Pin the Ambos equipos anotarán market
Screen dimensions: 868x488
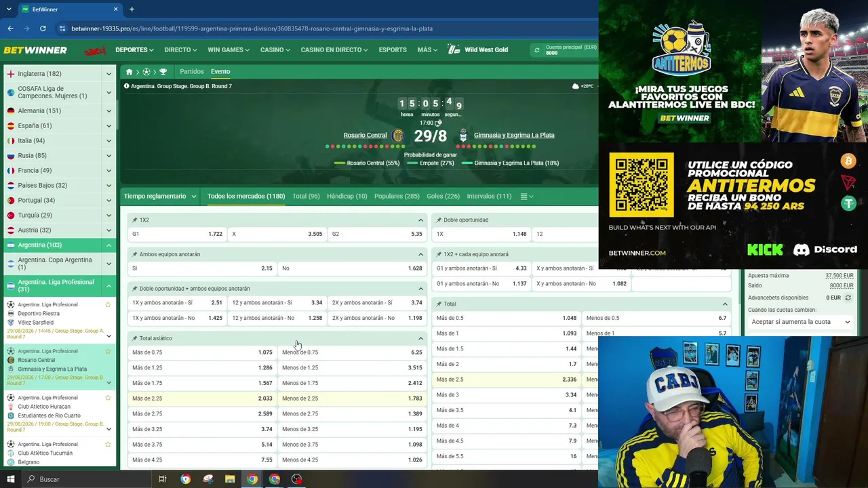pyautogui.click(x=135, y=254)
